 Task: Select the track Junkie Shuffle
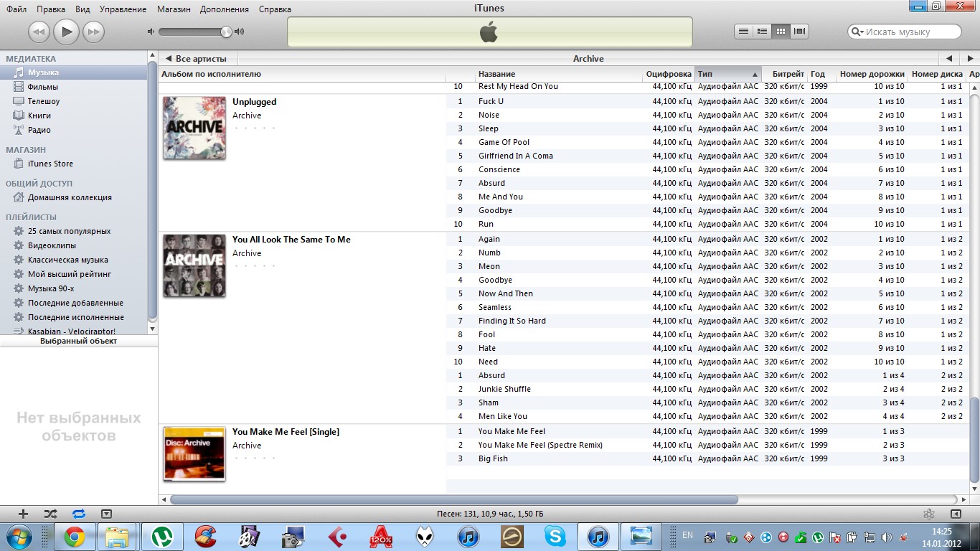pos(504,389)
